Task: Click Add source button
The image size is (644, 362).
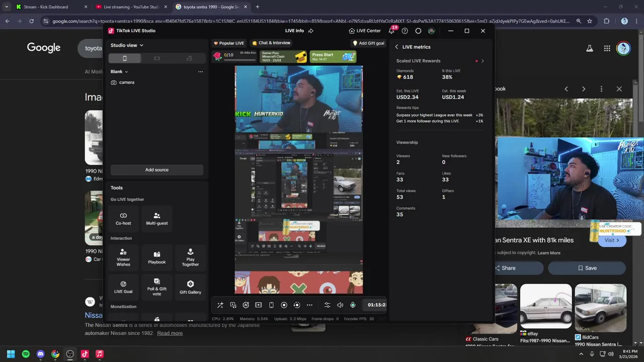Action: [x=157, y=170]
